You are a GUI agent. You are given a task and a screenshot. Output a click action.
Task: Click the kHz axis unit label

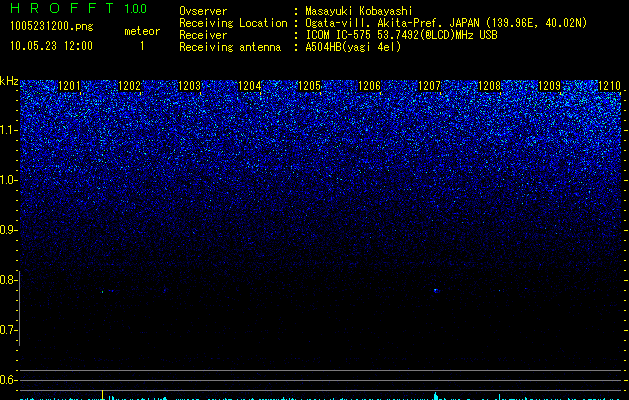(x=9, y=81)
